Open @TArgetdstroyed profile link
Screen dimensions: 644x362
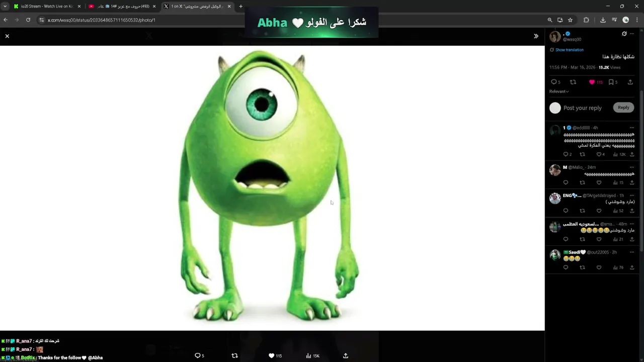[x=599, y=196]
